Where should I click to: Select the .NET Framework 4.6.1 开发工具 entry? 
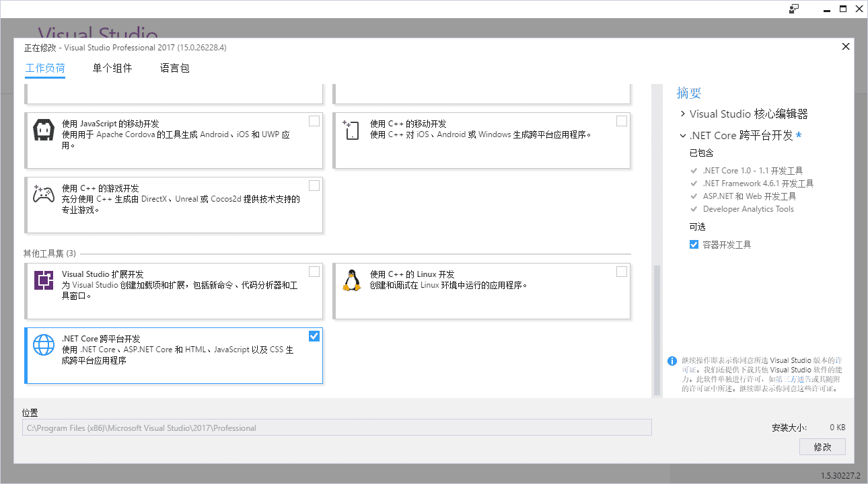pos(758,184)
